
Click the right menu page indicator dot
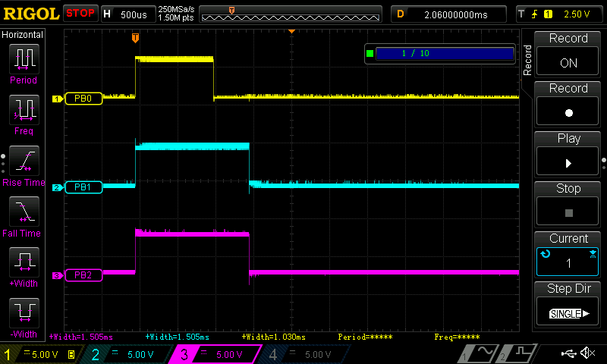pyautogui.click(x=603, y=163)
